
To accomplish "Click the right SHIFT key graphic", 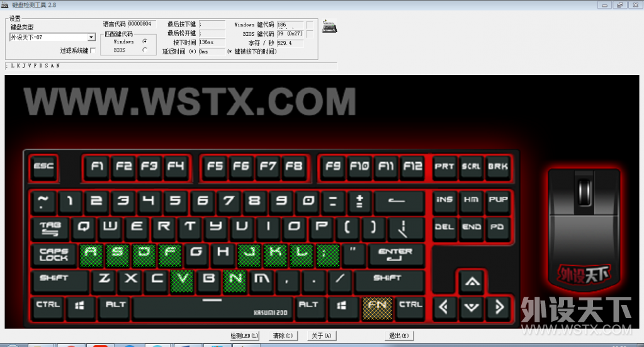I will coord(389,282).
